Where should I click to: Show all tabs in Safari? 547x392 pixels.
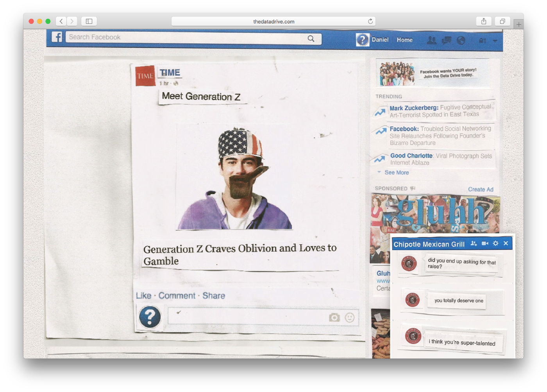tap(502, 21)
